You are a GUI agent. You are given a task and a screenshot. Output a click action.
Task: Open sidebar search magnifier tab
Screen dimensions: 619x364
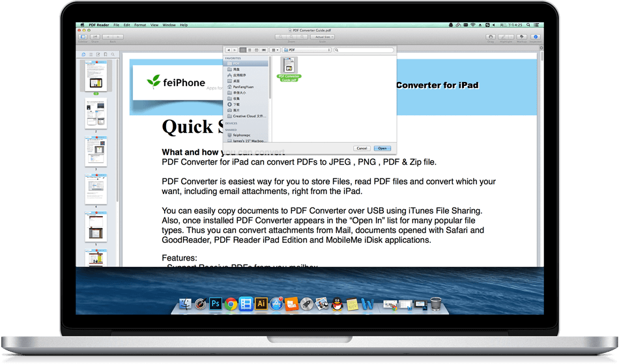pyautogui.click(x=113, y=55)
